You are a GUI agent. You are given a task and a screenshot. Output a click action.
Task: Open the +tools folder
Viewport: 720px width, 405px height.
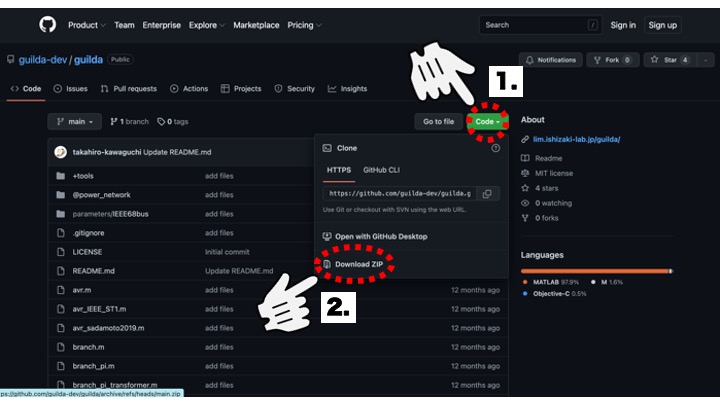pos(83,176)
